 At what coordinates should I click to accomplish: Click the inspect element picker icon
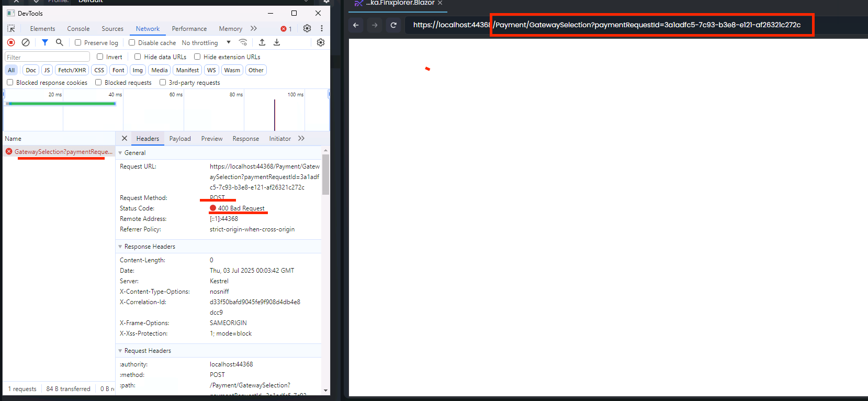[x=11, y=29]
